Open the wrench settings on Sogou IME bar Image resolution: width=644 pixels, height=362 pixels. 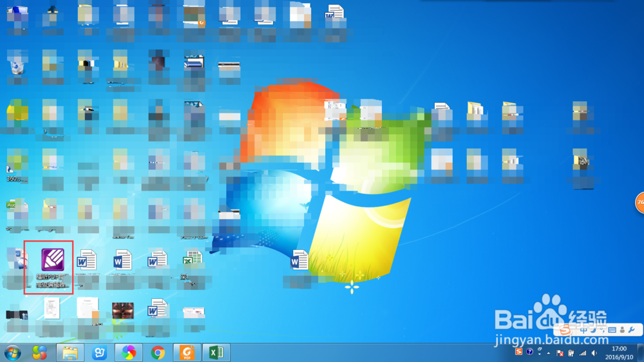(x=632, y=330)
